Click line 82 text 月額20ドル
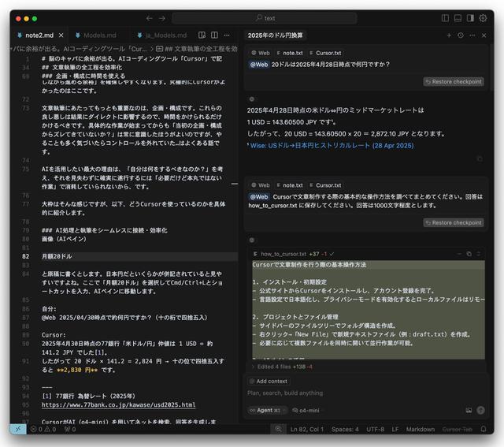 (57, 256)
